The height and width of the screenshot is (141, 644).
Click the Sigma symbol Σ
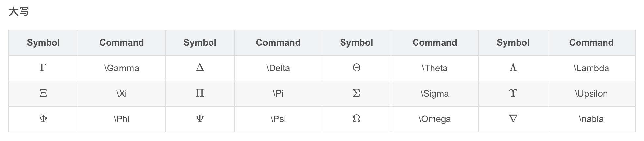tap(356, 93)
